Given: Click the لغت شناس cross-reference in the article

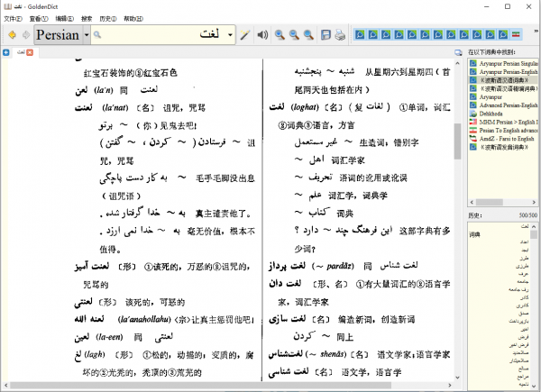Looking at the screenshot, I should (x=399, y=266).
